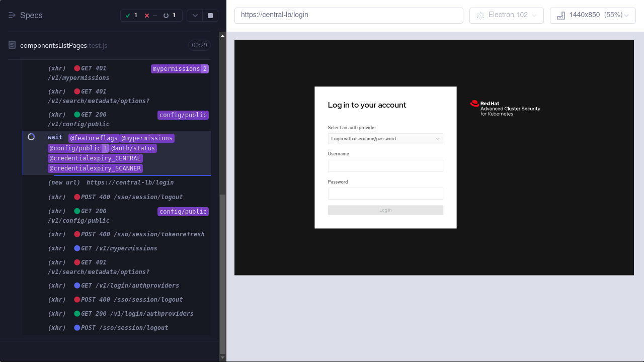Screen dimensions: 644x362
Task: Select first POST 400 /sso/session/logout entry
Action: pos(117,197)
